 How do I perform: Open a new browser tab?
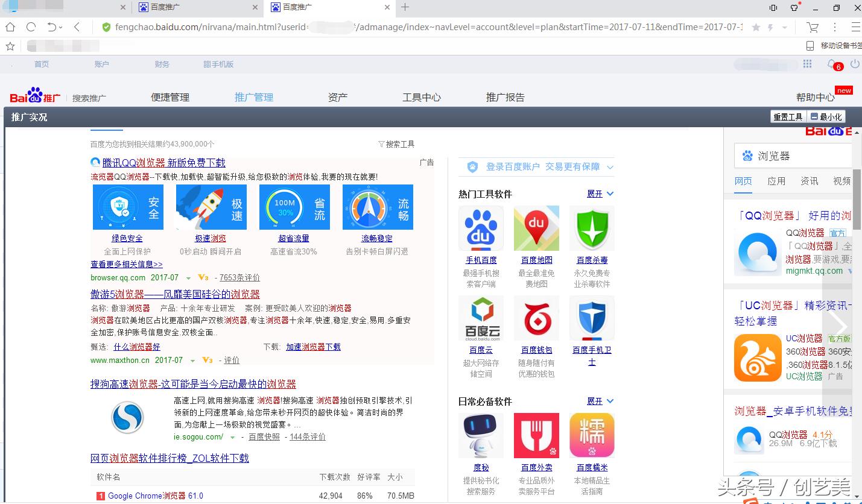point(405,7)
